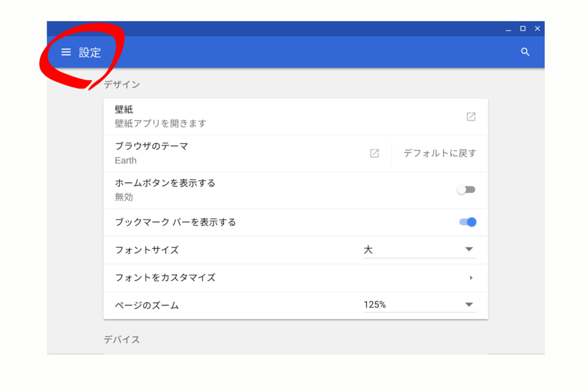Click the ページのズーム label

(x=146, y=305)
